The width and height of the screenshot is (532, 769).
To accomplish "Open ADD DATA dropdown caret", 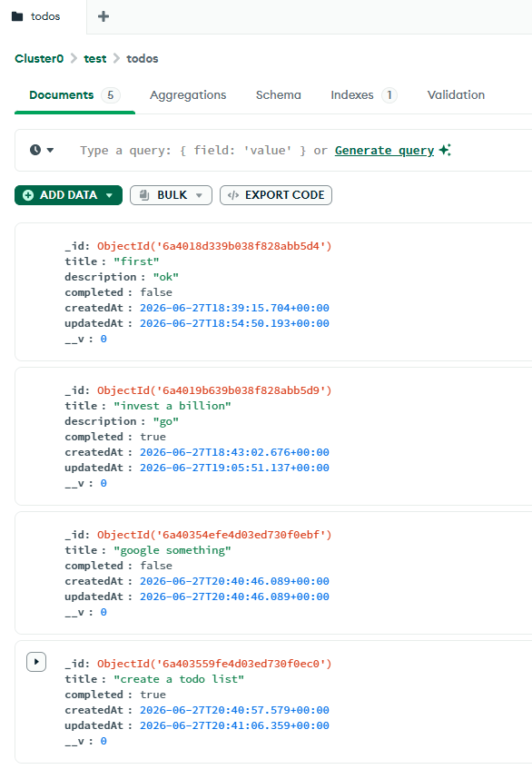I will point(109,195).
